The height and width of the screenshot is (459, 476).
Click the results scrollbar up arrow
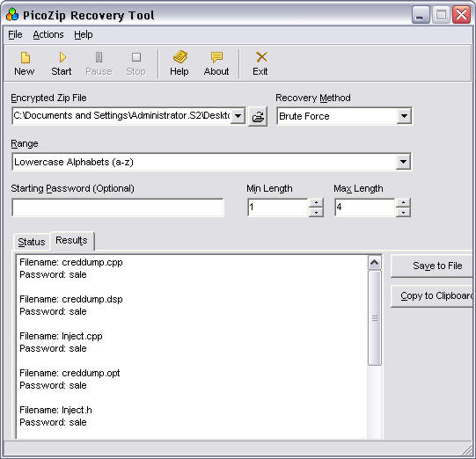[374, 263]
